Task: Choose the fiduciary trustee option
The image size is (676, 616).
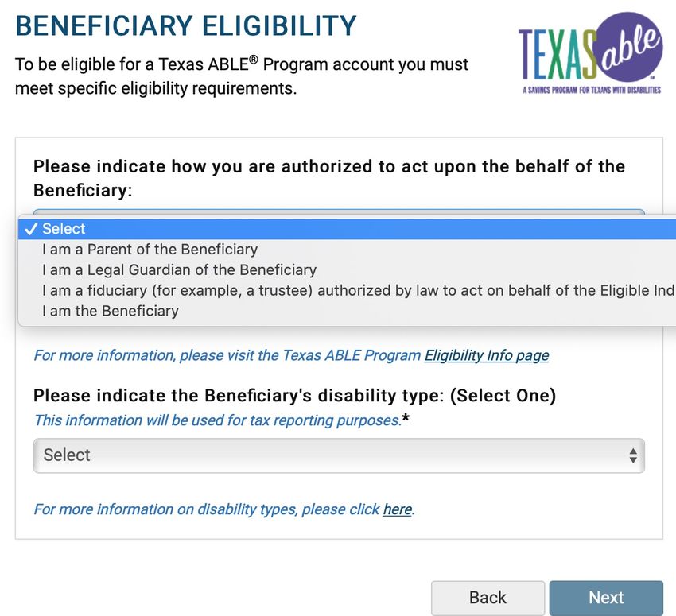Action: point(347,291)
